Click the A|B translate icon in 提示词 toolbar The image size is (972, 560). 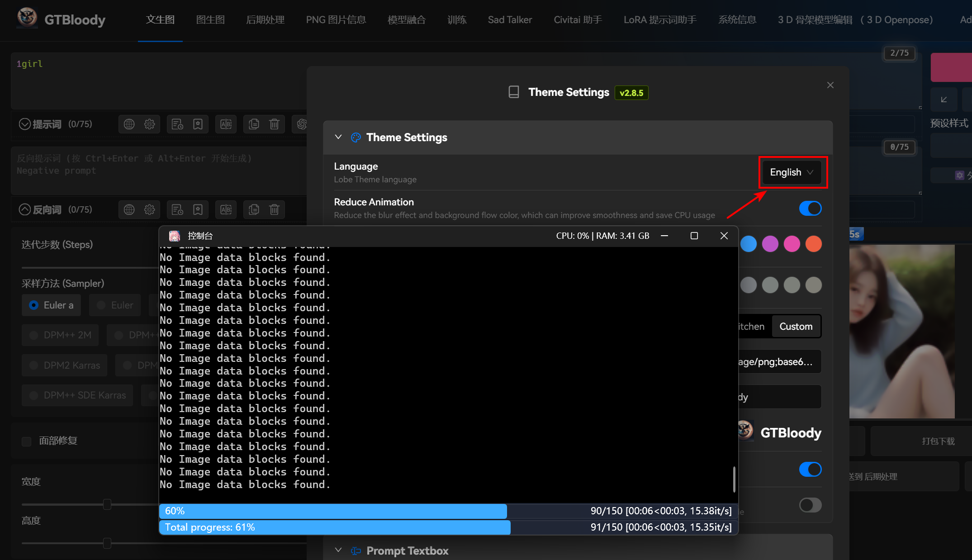click(226, 124)
